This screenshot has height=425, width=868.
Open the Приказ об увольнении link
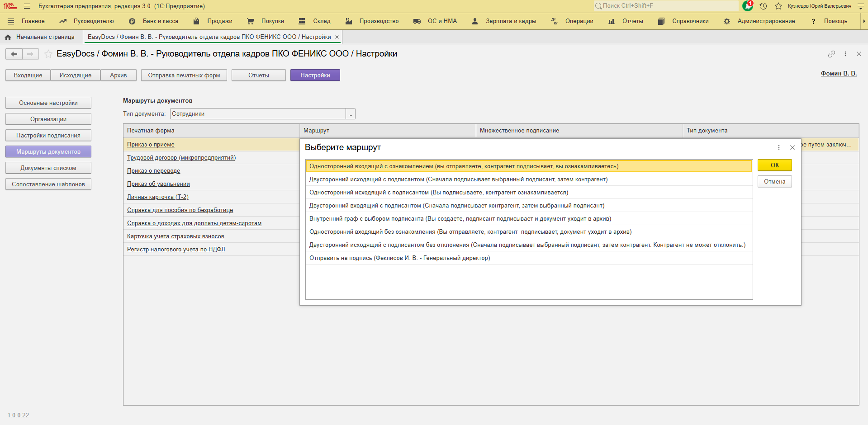click(158, 184)
